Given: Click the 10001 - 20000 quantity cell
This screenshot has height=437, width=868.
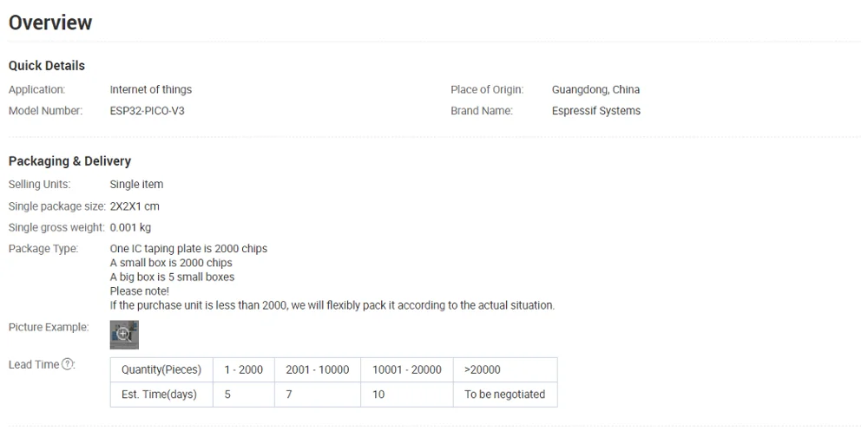Looking at the screenshot, I should pos(406,369).
